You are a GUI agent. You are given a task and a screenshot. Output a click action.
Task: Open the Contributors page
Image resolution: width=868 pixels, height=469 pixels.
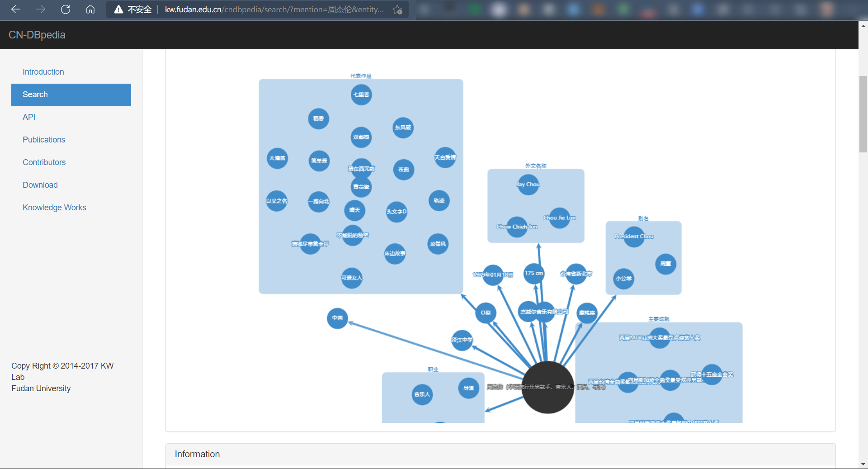point(44,162)
